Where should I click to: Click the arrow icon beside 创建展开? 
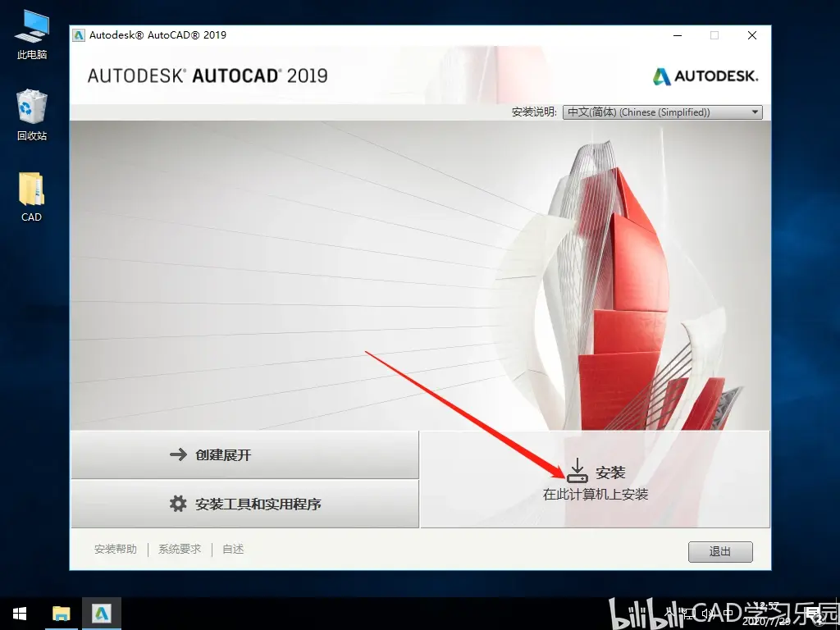point(178,454)
